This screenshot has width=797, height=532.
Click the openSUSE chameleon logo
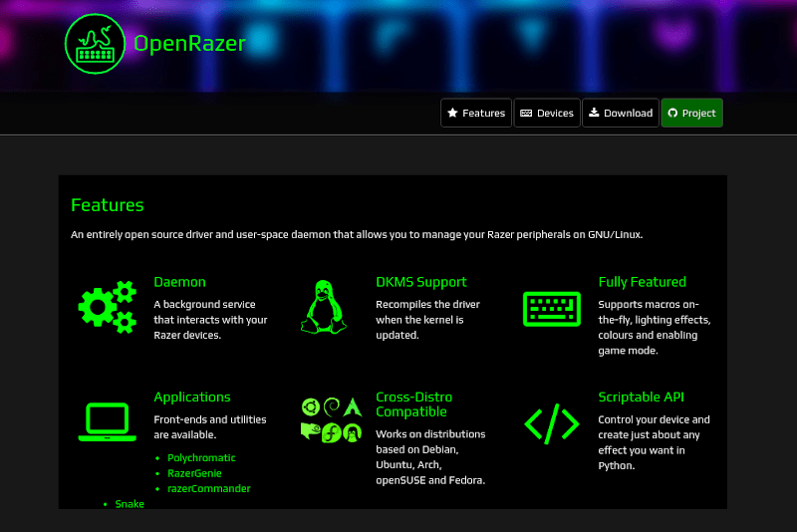click(310, 431)
